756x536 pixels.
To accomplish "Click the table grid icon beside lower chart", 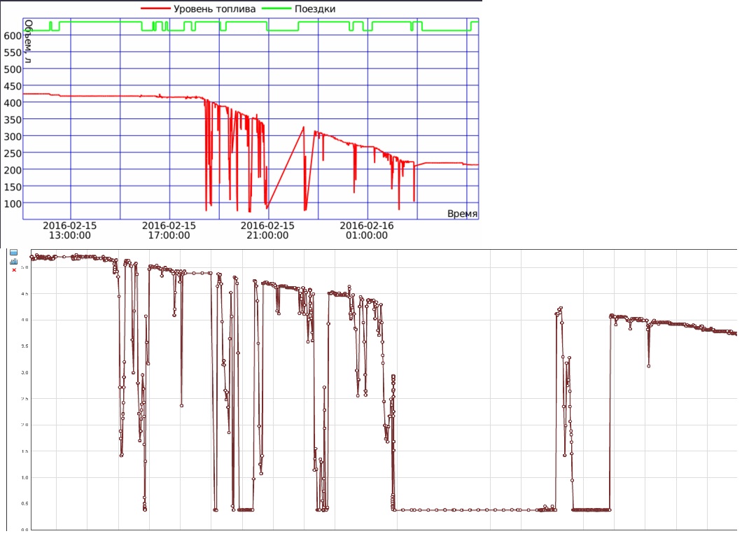I will point(13,253).
